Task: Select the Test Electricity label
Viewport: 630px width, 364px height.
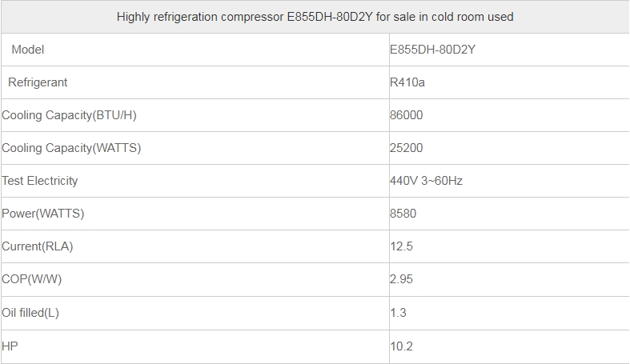Action: click(x=40, y=181)
